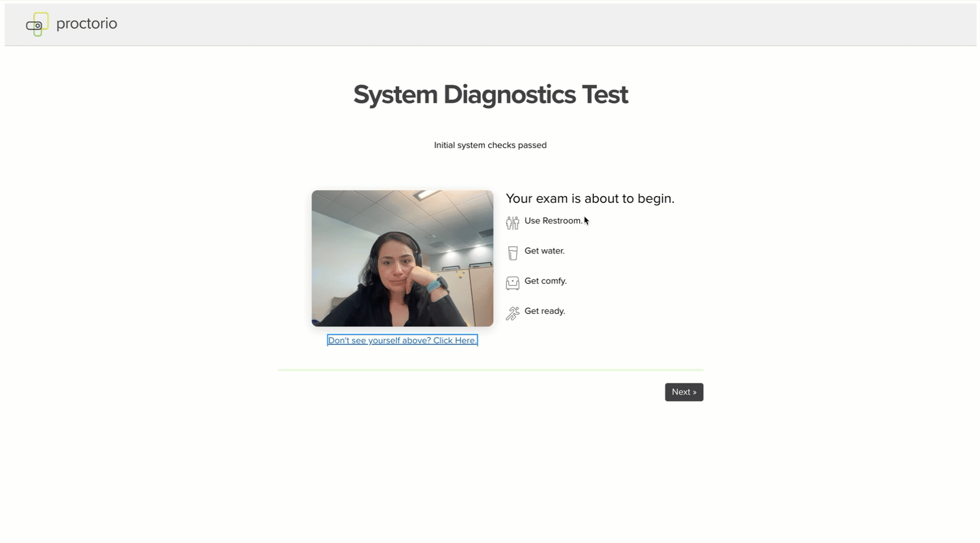Click the "Get ready." text
The height and width of the screenshot is (543, 980).
(545, 311)
